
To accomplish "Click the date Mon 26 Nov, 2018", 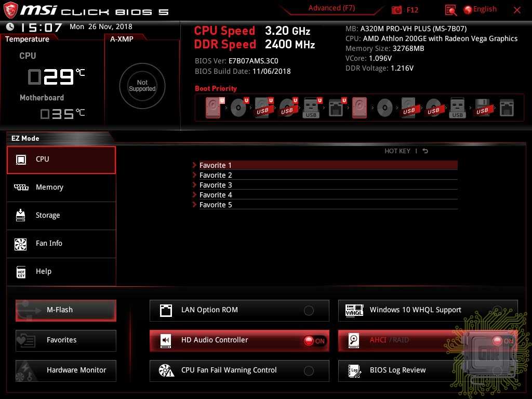I will point(101,27).
